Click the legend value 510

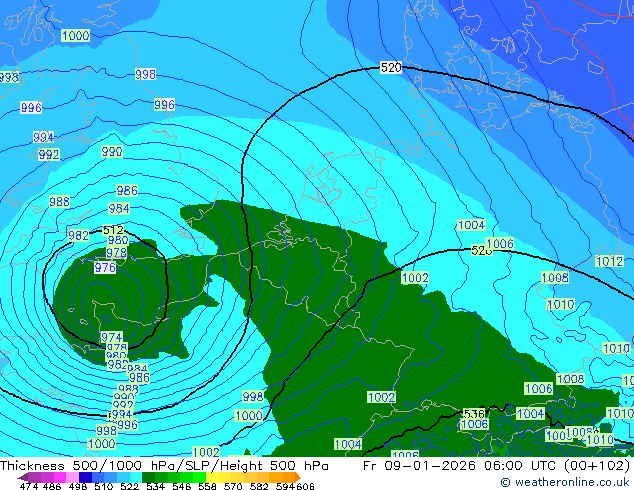pos(104,486)
